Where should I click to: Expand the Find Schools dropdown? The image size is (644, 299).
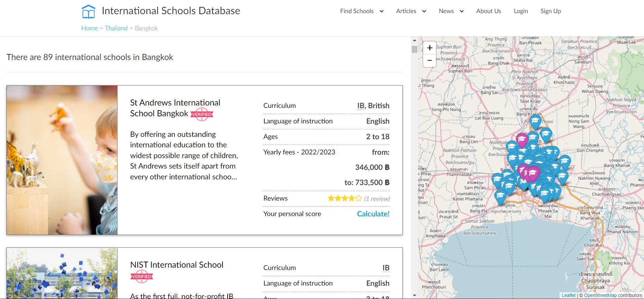coord(362,11)
